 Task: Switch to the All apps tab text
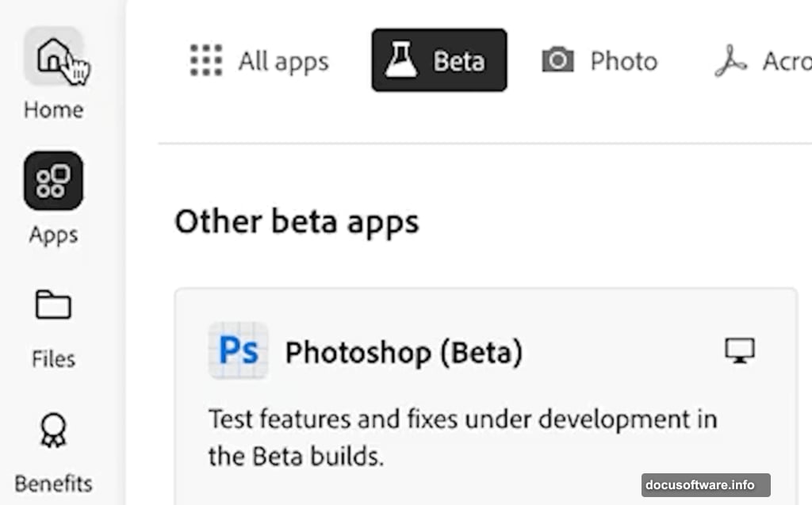[x=283, y=61]
